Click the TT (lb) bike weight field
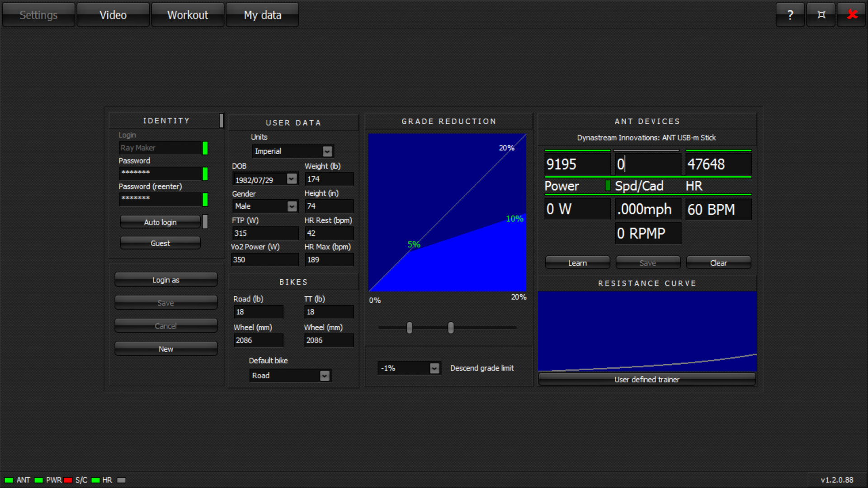868x488 pixels. click(329, 312)
